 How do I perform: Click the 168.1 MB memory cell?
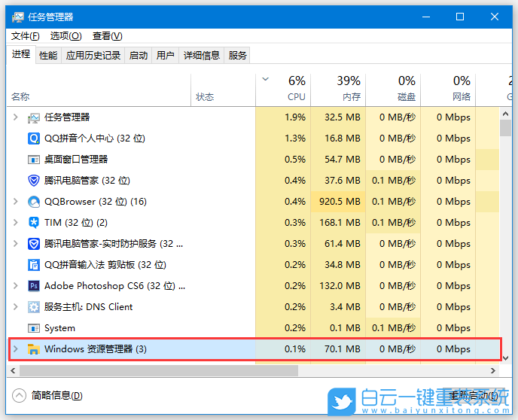(x=338, y=223)
